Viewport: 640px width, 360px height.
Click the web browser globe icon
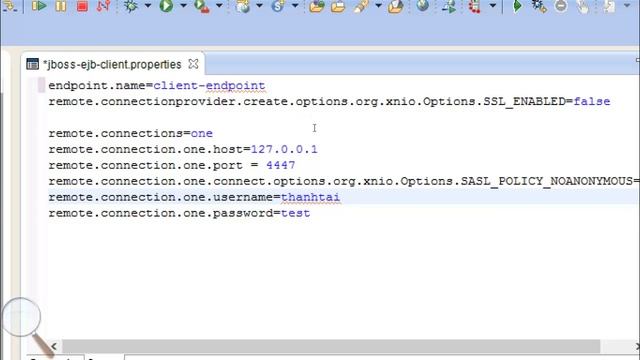pos(423,5)
